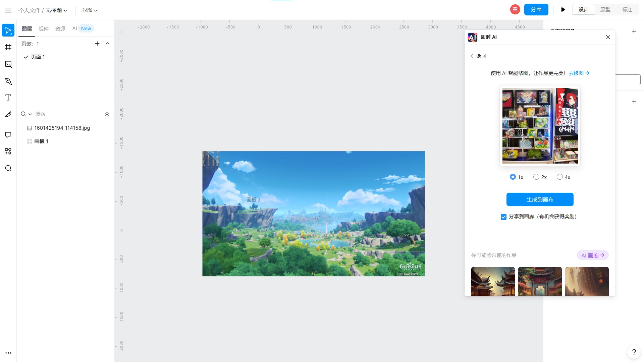Switch to the 图层 tab
The width and height of the screenshot is (644, 362).
pyautogui.click(x=27, y=28)
